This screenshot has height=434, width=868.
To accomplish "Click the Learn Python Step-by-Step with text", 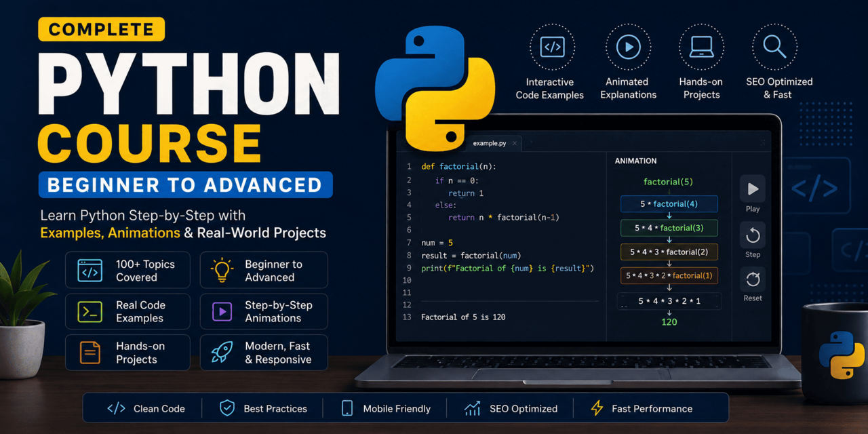I will [x=142, y=216].
